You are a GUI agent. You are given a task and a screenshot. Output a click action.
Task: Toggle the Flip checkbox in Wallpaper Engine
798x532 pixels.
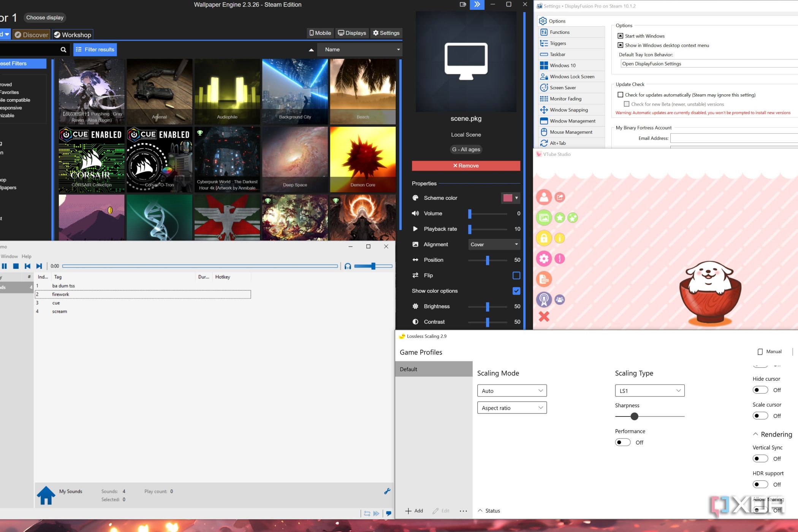point(516,275)
